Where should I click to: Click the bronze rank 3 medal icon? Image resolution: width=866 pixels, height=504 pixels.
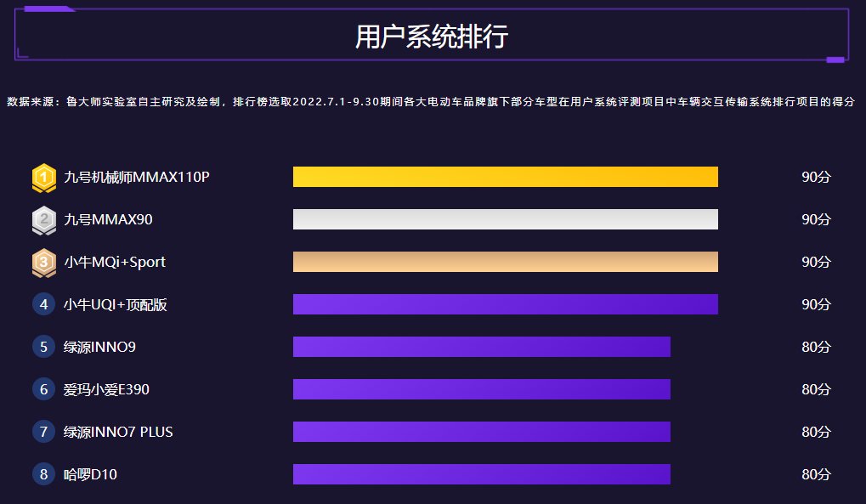(x=44, y=263)
